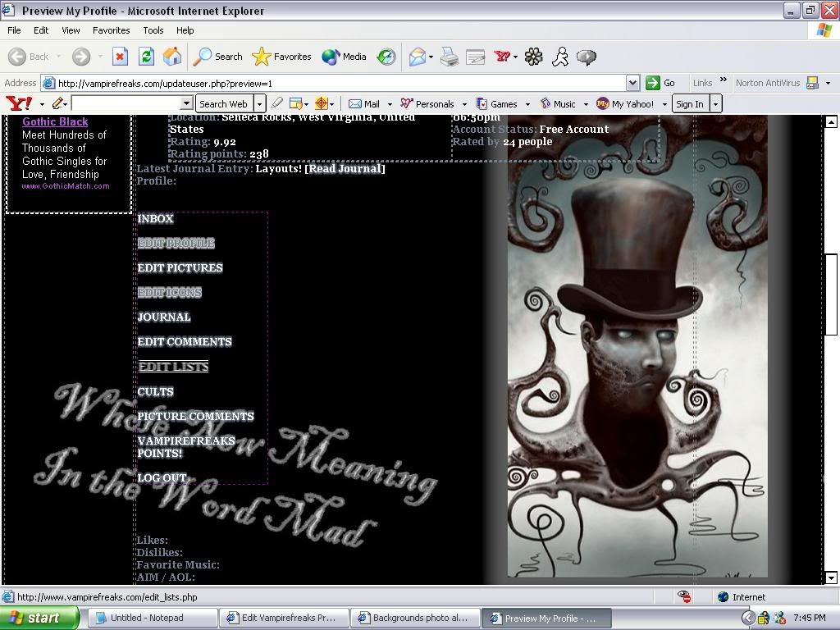This screenshot has width=840, height=630.
Task: Open the EDIT PICTURES link
Action: coord(180,268)
